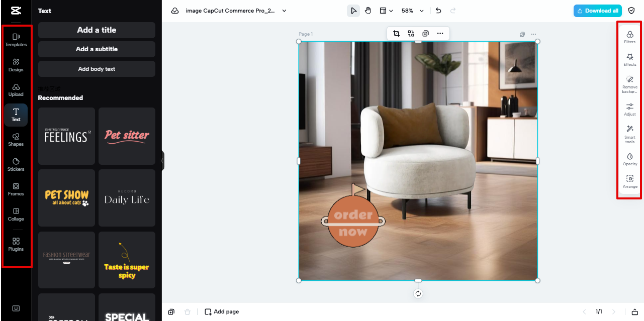Click the delete page trash icon
The width and height of the screenshot is (644, 321).
pyautogui.click(x=188, y=312)
